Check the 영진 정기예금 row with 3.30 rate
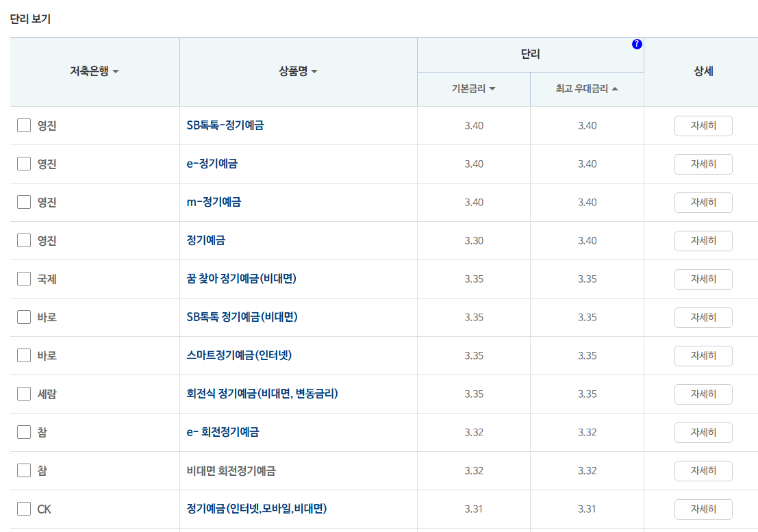The width and height of the screenshot is (758, 532). coord(24,240)
